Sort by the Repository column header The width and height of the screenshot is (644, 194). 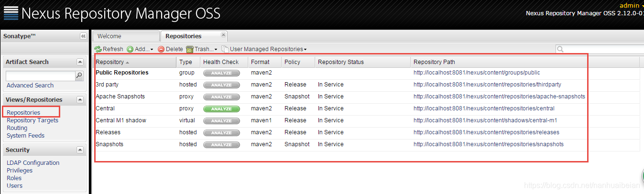coord(135,62)
